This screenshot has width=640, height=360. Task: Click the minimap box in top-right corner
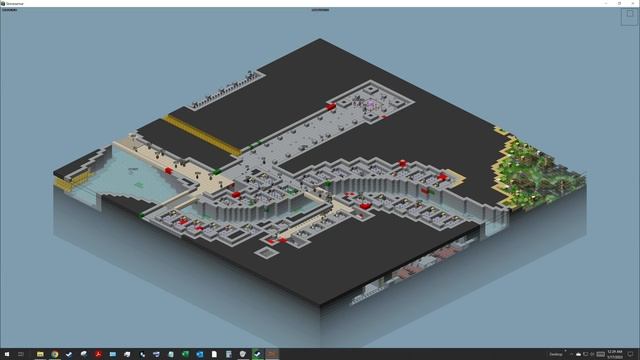tap(629, 17)
